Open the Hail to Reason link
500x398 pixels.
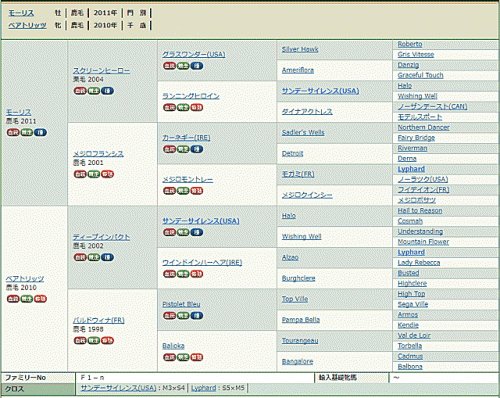pyautogui.click(x=420, y=211)
